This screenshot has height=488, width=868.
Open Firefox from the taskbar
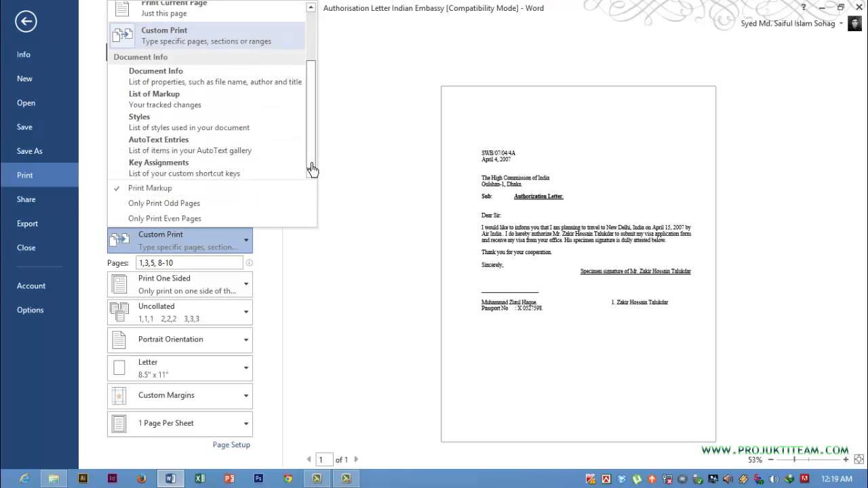point(142,478)
